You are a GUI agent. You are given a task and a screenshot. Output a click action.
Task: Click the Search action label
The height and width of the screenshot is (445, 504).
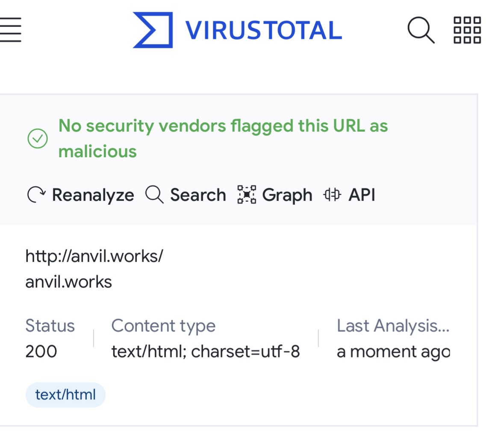198,195
